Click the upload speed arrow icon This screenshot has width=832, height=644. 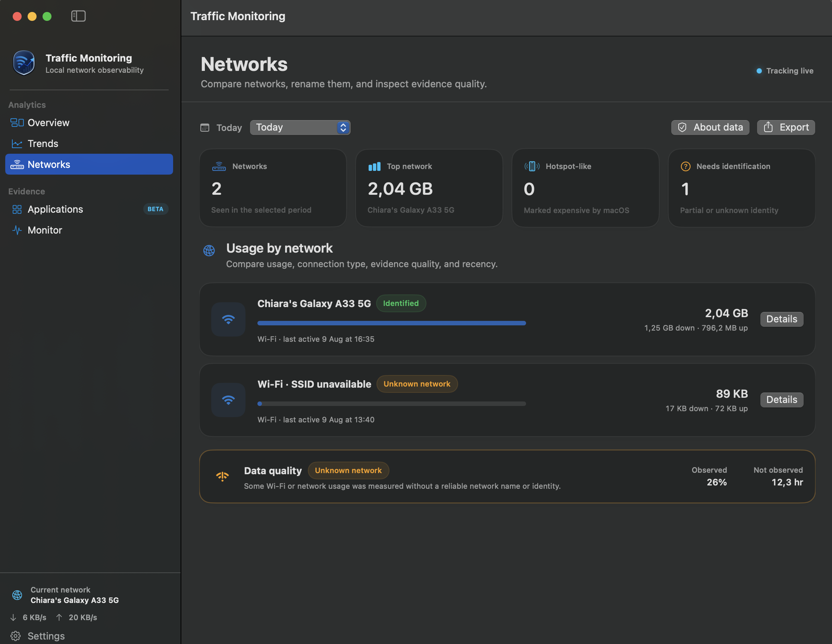59,618
